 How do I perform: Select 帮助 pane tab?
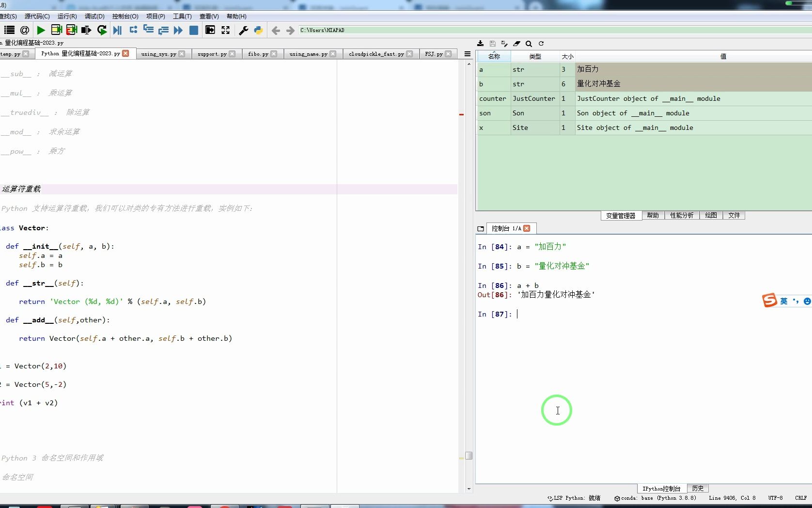[653, 216]
